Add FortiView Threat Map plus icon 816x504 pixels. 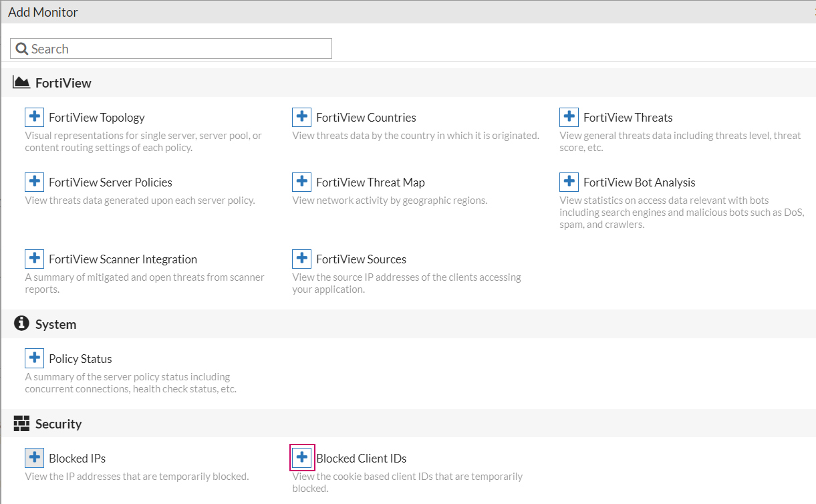pos(301,182)
